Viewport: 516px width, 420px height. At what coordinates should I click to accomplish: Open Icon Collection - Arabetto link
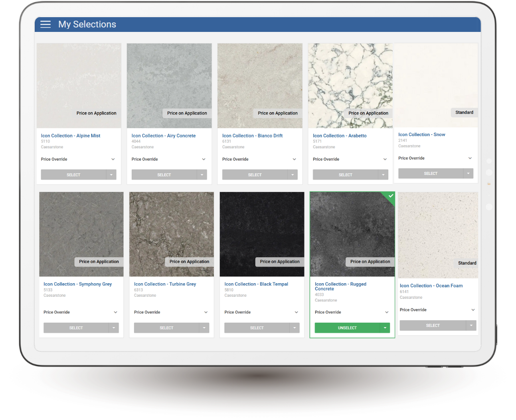(x=340, y=136)
